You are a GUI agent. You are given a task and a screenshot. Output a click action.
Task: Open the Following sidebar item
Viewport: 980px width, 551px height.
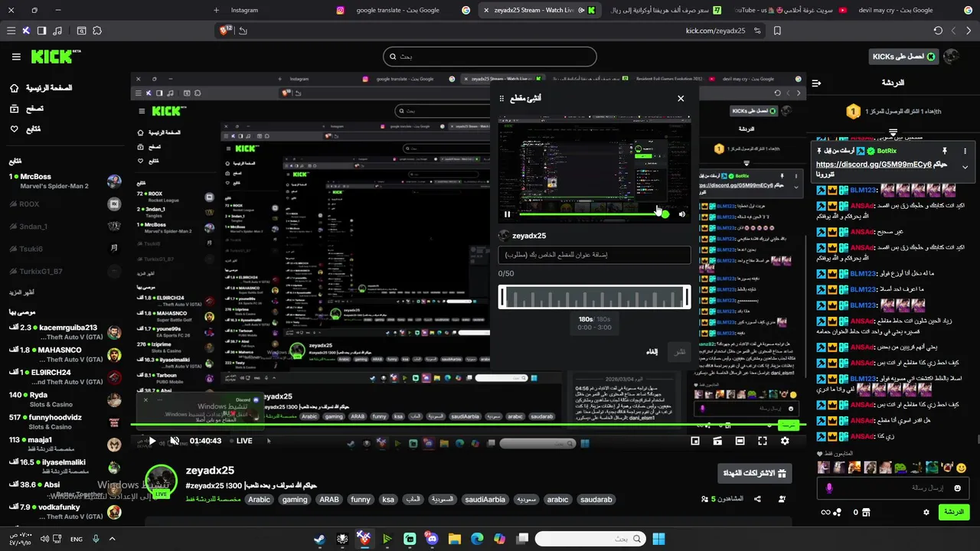coord(24,129)
